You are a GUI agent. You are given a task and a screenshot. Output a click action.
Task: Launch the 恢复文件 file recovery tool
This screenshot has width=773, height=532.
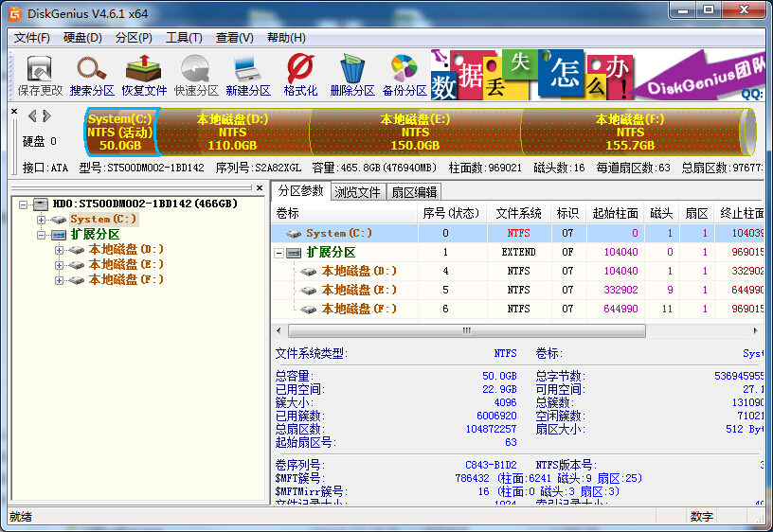coord(144,75)
